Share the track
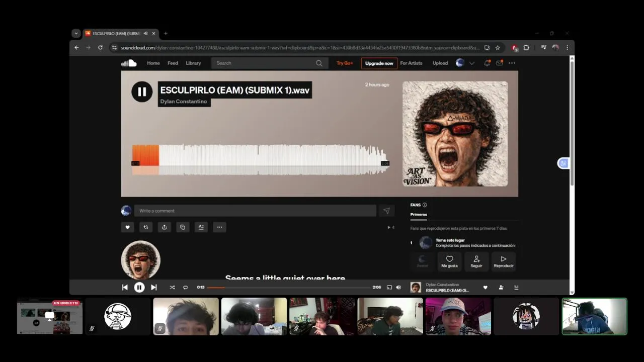The image size is (644, 362). 164,227
